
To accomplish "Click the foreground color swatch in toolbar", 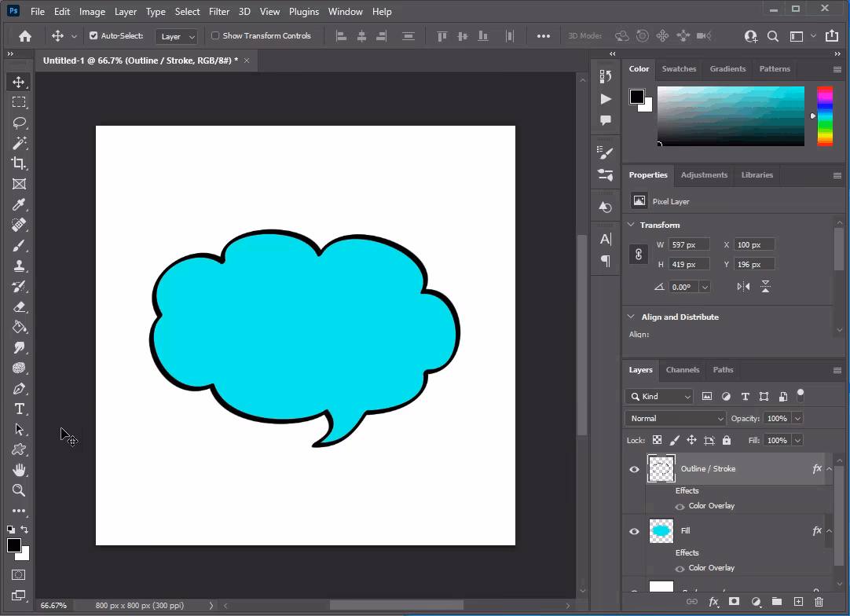I will click(x=13, y=545).
